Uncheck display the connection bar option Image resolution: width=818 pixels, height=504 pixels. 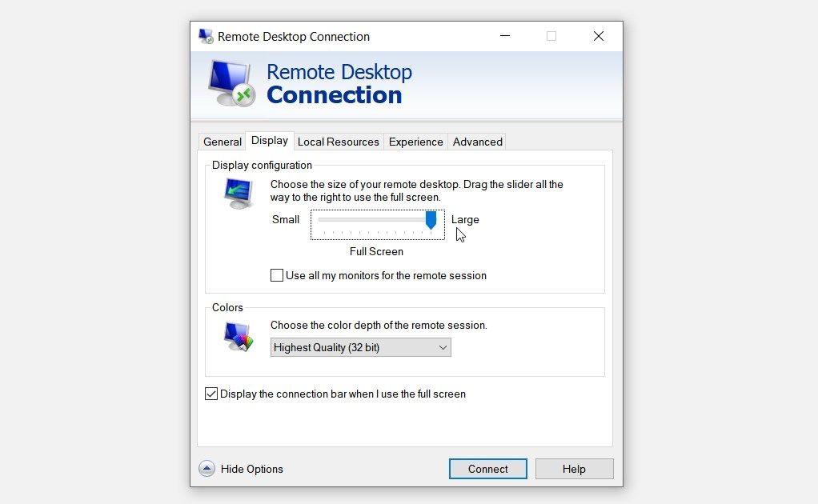point(211,394)
